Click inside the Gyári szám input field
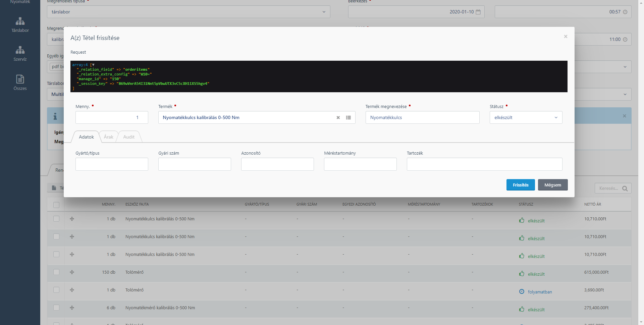 [x=195, y=164]
